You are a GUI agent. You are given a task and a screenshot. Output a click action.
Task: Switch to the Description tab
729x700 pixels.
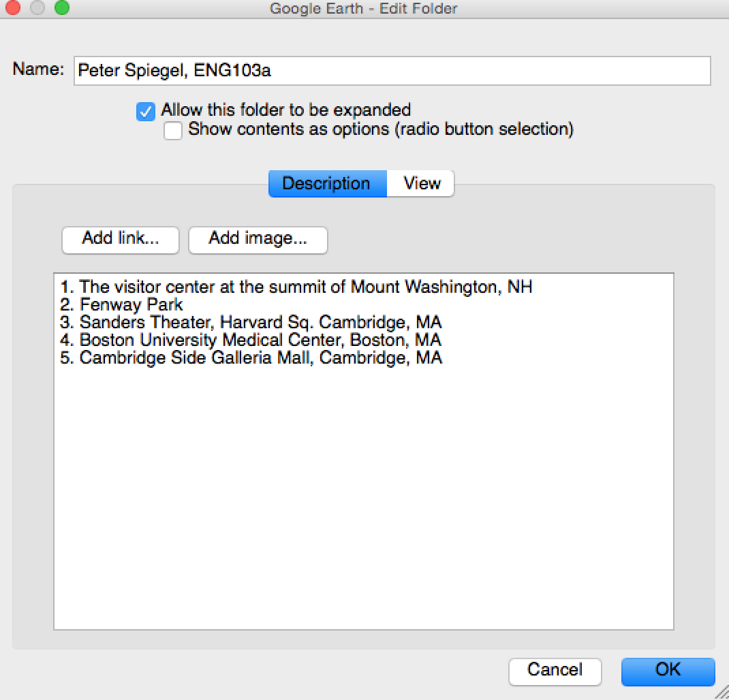click(x=327, y=184)
